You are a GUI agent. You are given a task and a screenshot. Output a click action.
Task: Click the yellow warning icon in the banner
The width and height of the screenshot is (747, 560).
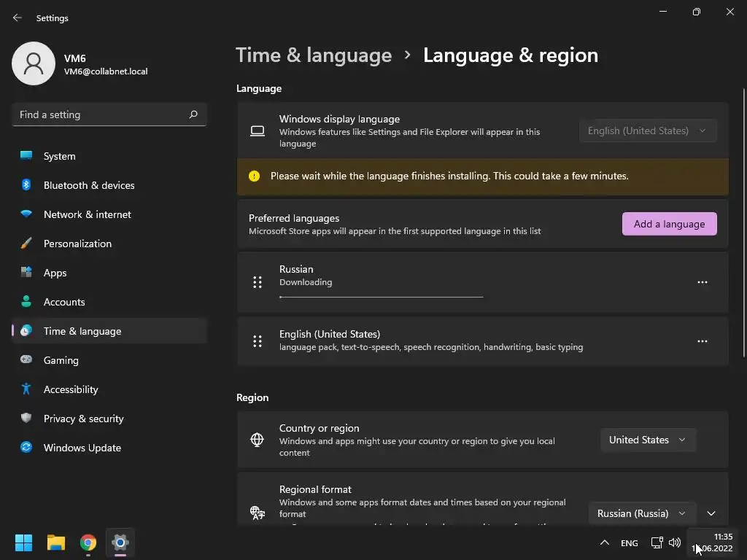click(255, 176)
